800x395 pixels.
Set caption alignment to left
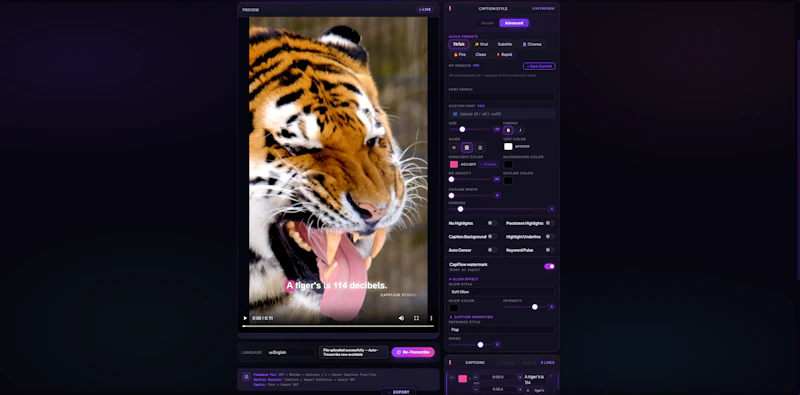point(454,147)
